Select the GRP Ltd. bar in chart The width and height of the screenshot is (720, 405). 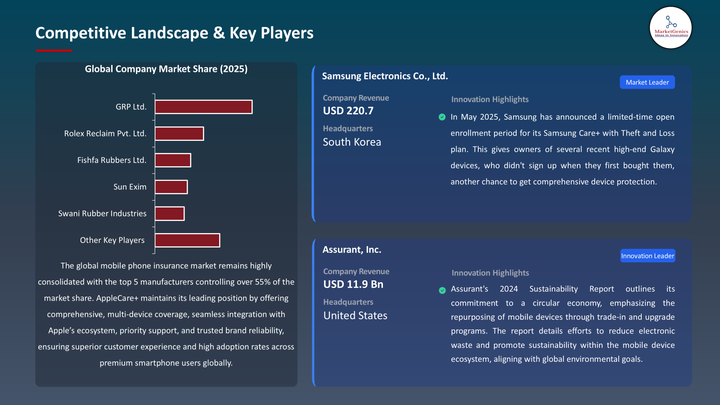tap(204, 107)
